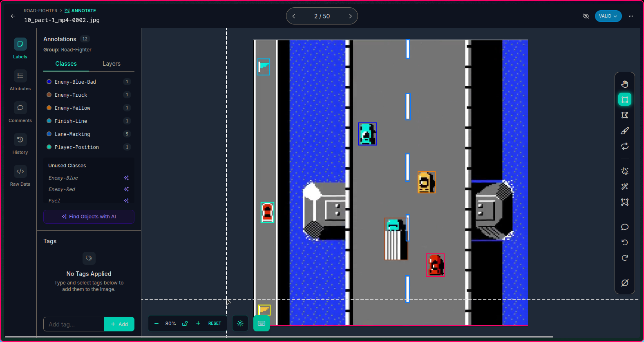644x342 pixels.
Task: Click the redo icon
Action: [x=625, y=258]
